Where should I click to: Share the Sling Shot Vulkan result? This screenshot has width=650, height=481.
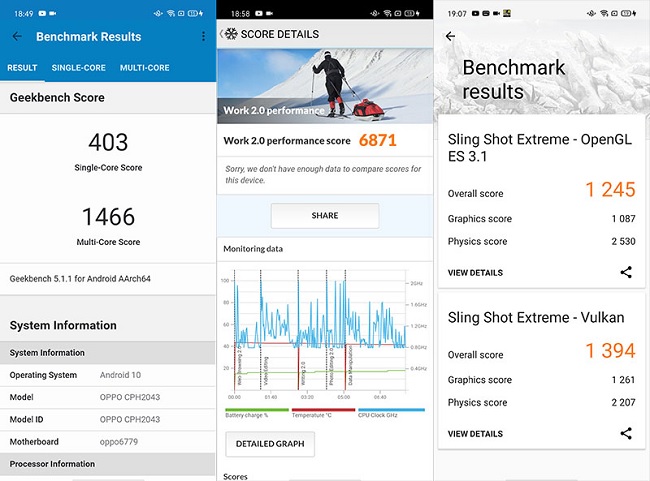[x=626, y=434]
